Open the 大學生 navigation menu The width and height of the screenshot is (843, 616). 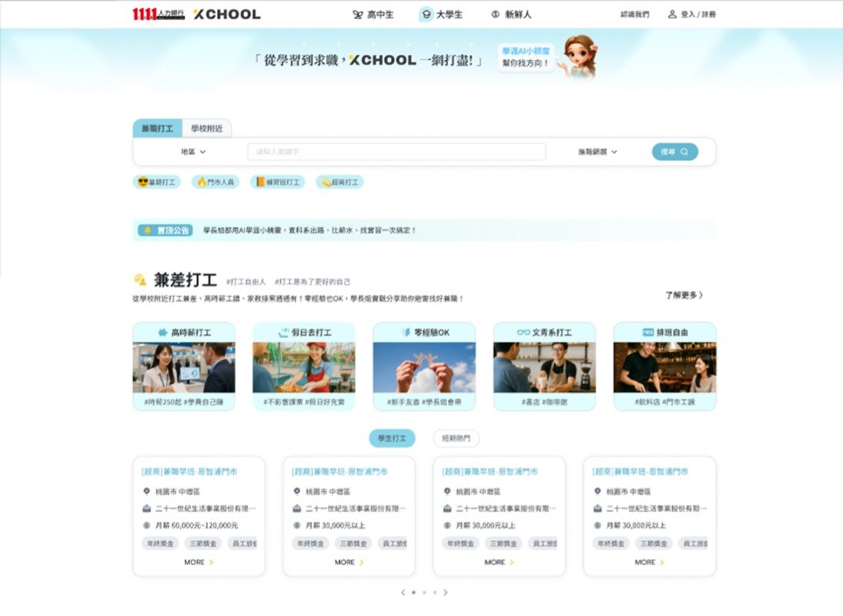point(441,15)
